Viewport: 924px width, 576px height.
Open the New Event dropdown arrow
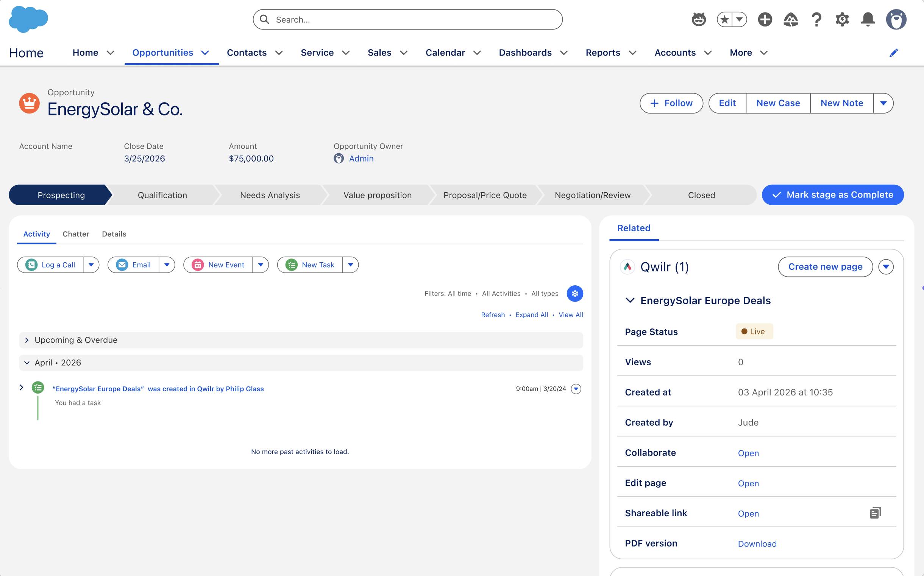pos(261,265)
